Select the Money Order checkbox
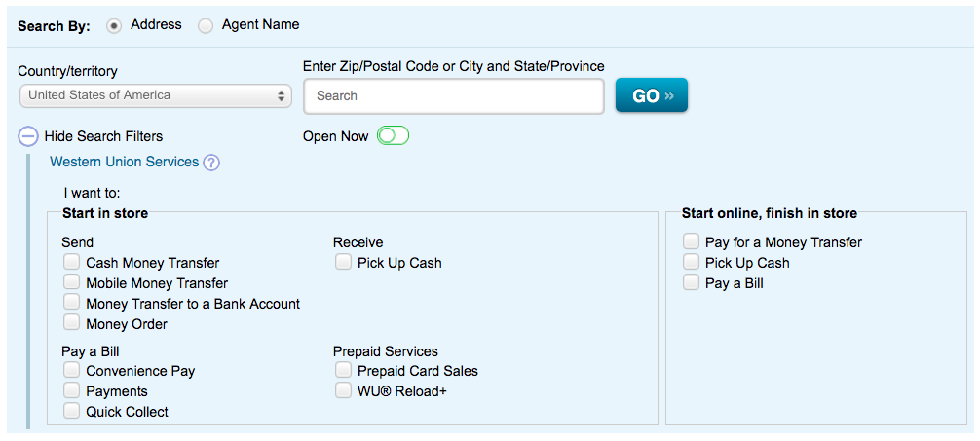 click(71, 323)
